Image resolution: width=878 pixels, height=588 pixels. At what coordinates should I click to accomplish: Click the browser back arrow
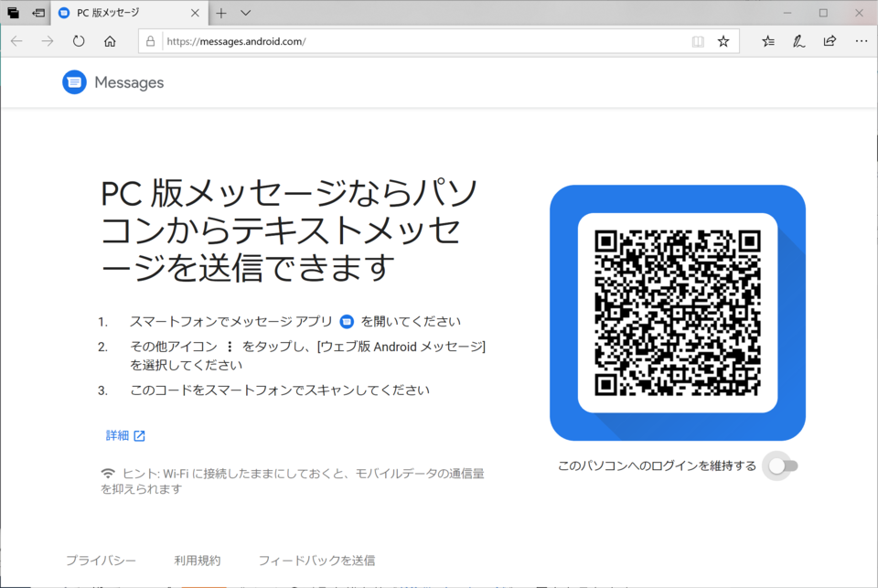(x=16, y=41)
